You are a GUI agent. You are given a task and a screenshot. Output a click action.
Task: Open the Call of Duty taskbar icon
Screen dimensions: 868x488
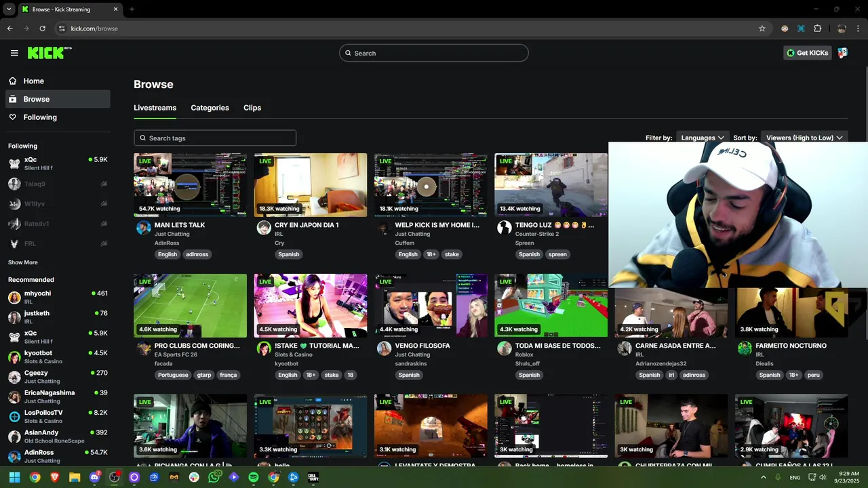[x=313, y=477]
